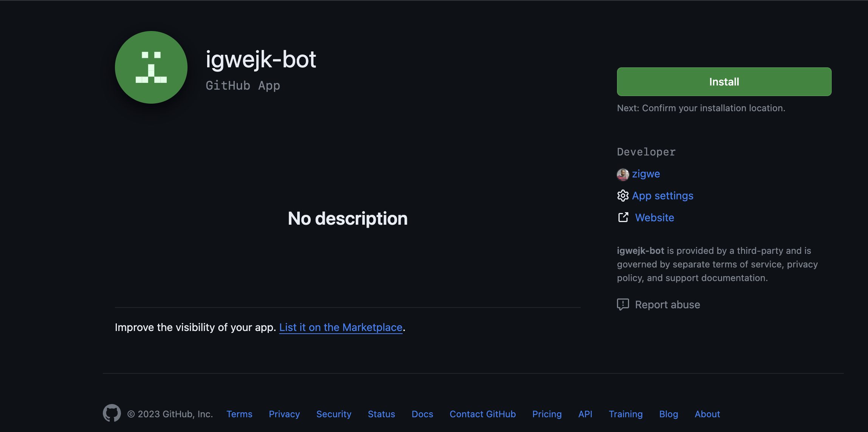Viewport: 868px width, 432px height.
Task: Report abuse for this app
Action: coord(667,305)
